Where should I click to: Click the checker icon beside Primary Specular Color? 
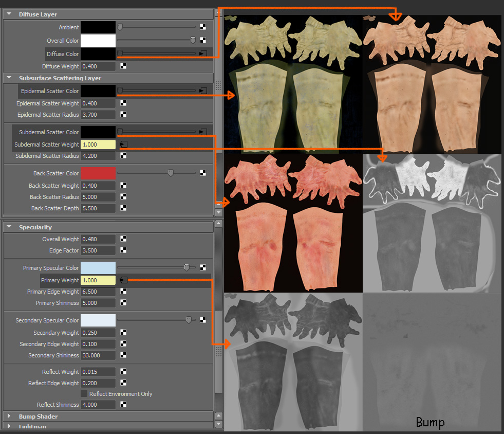[203, 267]
